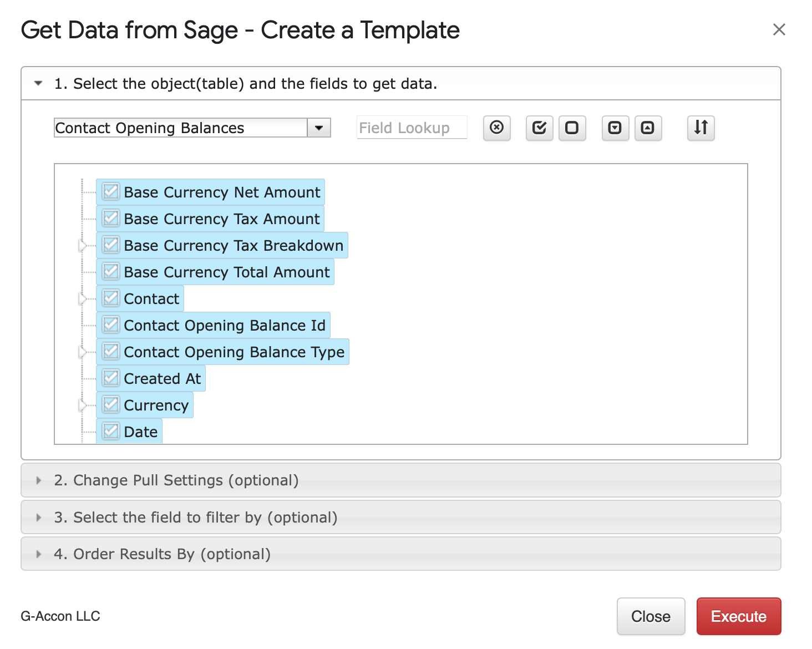Click into the Field Lookup input
The height and width of the screenshot is (649, 812).
(x=412, y=128)
